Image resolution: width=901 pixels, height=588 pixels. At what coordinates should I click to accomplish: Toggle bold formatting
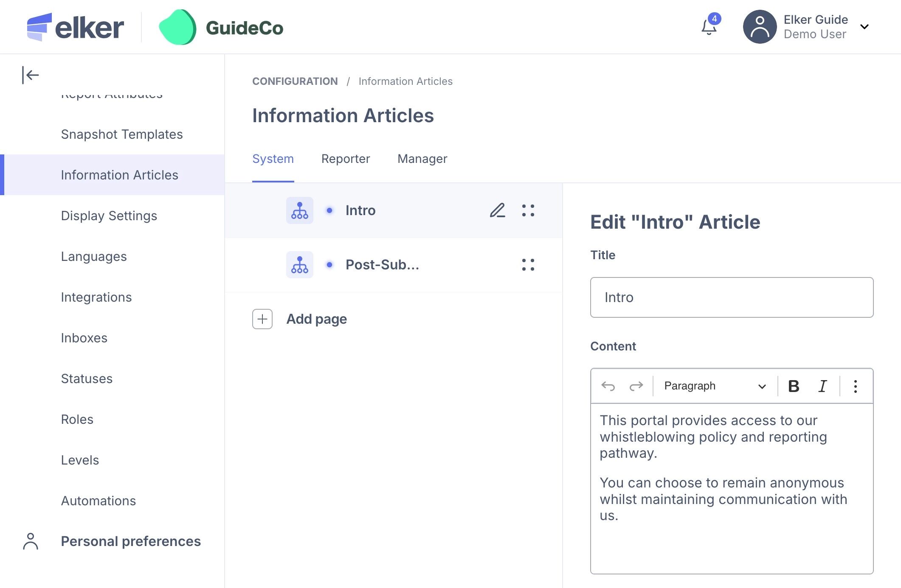pos(793,386)
